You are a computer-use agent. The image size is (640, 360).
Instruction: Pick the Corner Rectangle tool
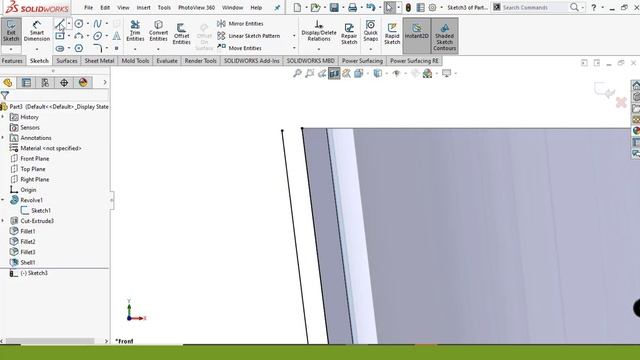coord(60,36)
